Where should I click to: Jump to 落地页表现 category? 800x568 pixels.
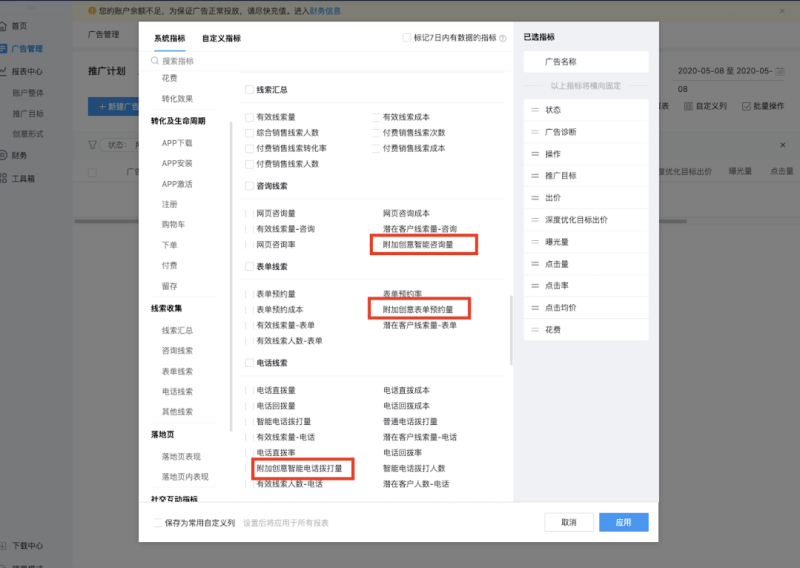coord(181,456)
